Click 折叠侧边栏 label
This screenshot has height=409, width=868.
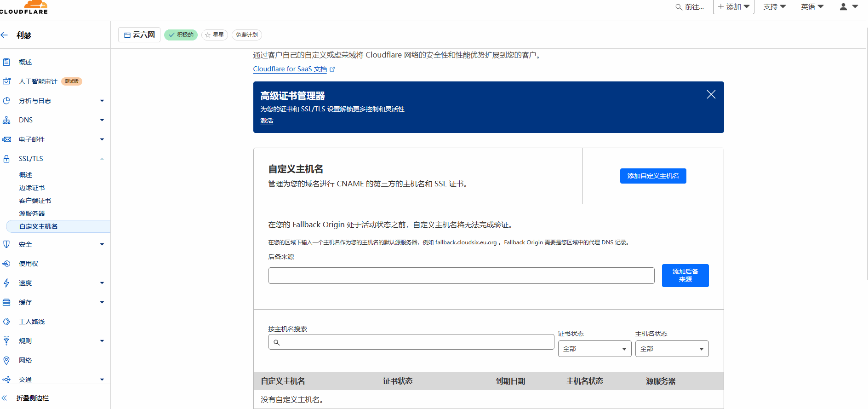click(33, 398)
